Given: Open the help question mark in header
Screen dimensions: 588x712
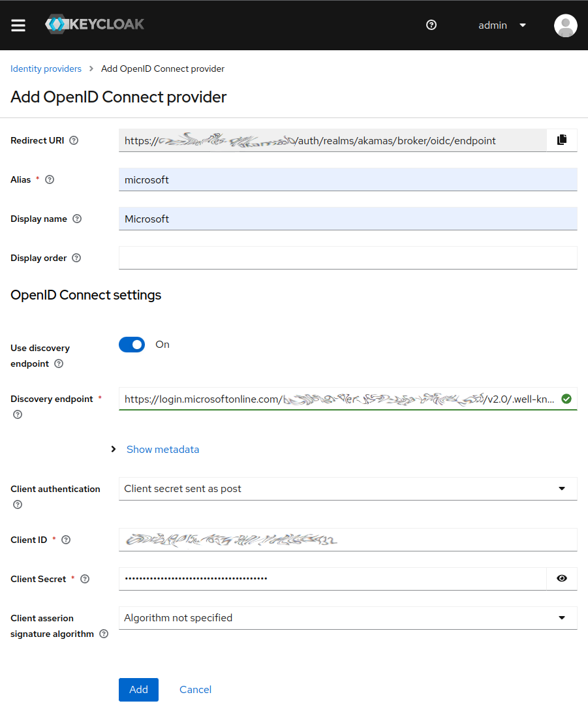Looking at the screenshot, I should (x=431, y=25).
